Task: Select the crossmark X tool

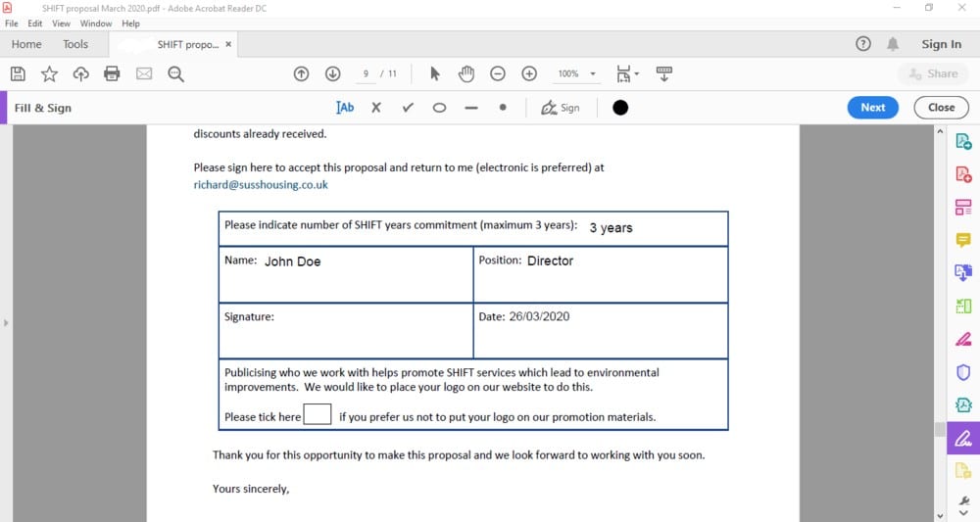Action: click(375, 108)
